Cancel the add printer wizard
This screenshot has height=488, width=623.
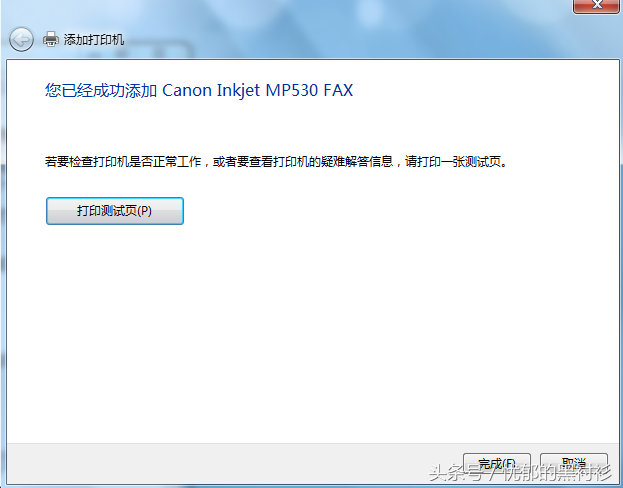point(574,463)
